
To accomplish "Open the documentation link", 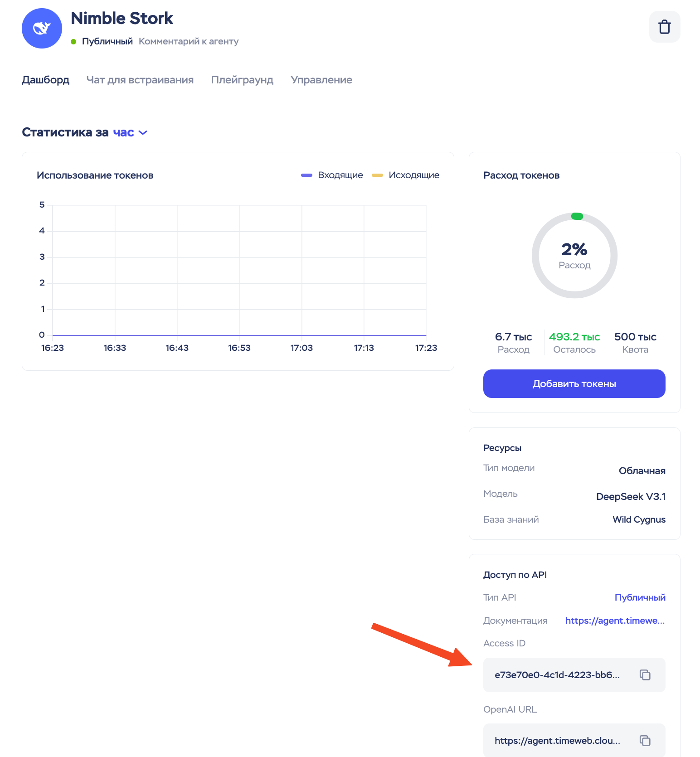I will coord(615,620).
